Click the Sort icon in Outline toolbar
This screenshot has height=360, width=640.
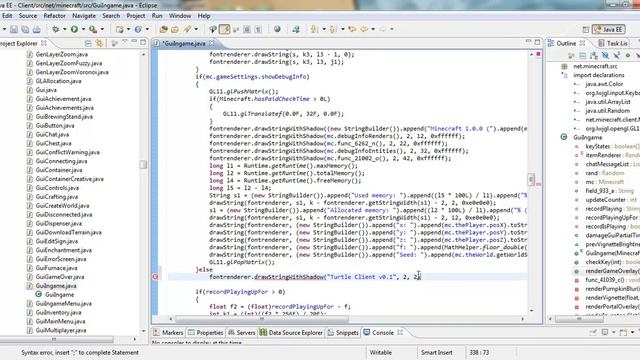594,55
